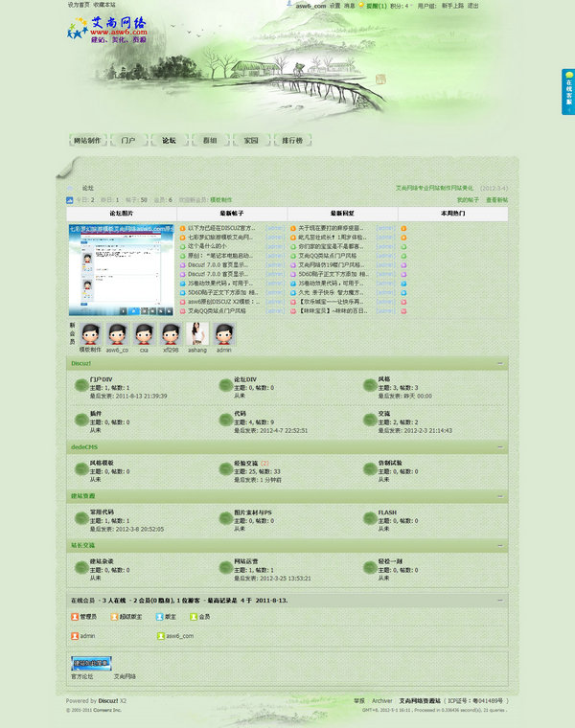Open the 论坛 navigation tab

pos(169,140)
